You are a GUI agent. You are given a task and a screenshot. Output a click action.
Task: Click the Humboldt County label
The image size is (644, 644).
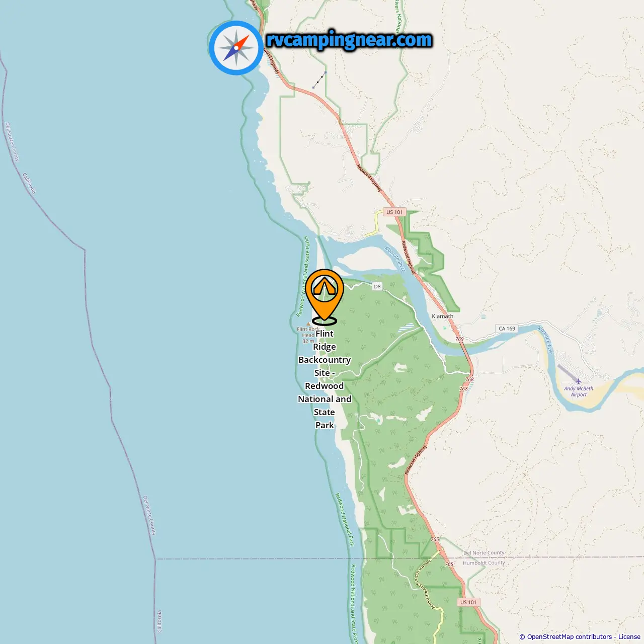(x=484, y=562)
